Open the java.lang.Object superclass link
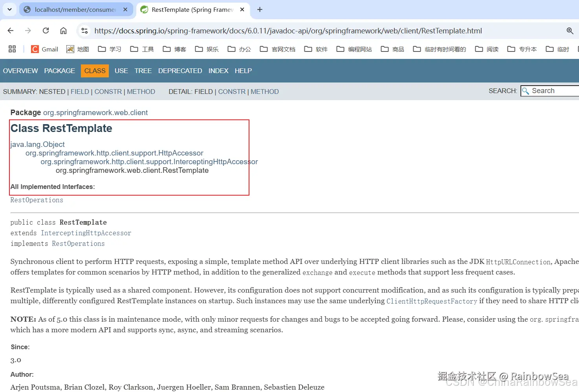The image size is (579, 392). (38, 145)
